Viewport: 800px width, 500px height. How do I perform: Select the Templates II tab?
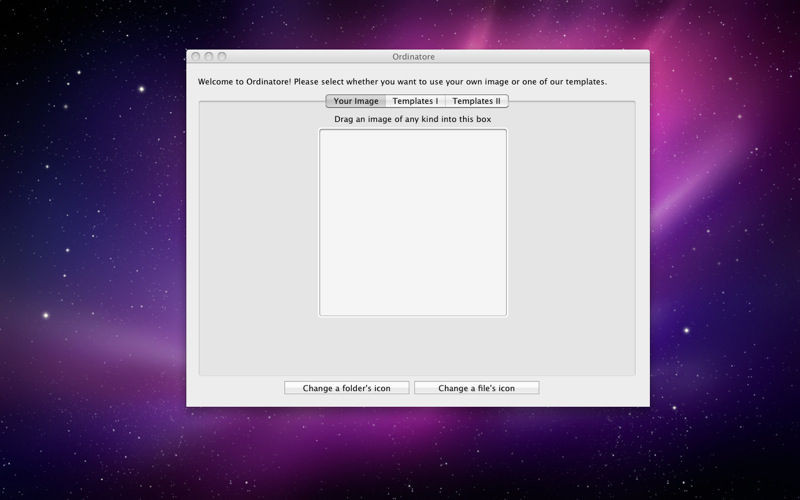click(477, 101)
